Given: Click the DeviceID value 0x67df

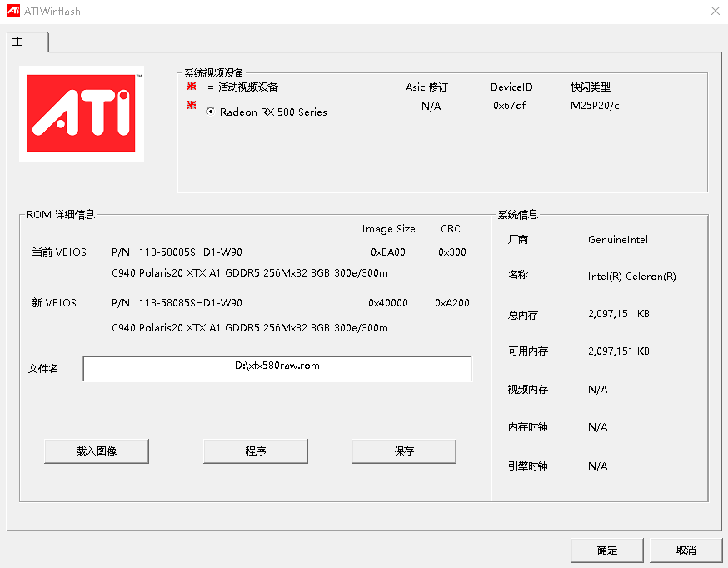Looking at the screenshot, I should (509, 106).
